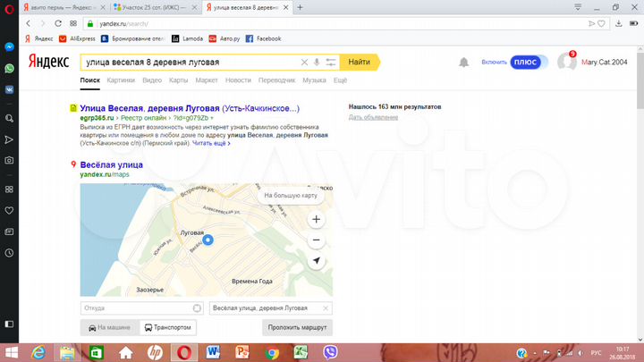Screen dimensions: 644x362
Task: Select route mode На машине
Action: click(x=110, y=327)
